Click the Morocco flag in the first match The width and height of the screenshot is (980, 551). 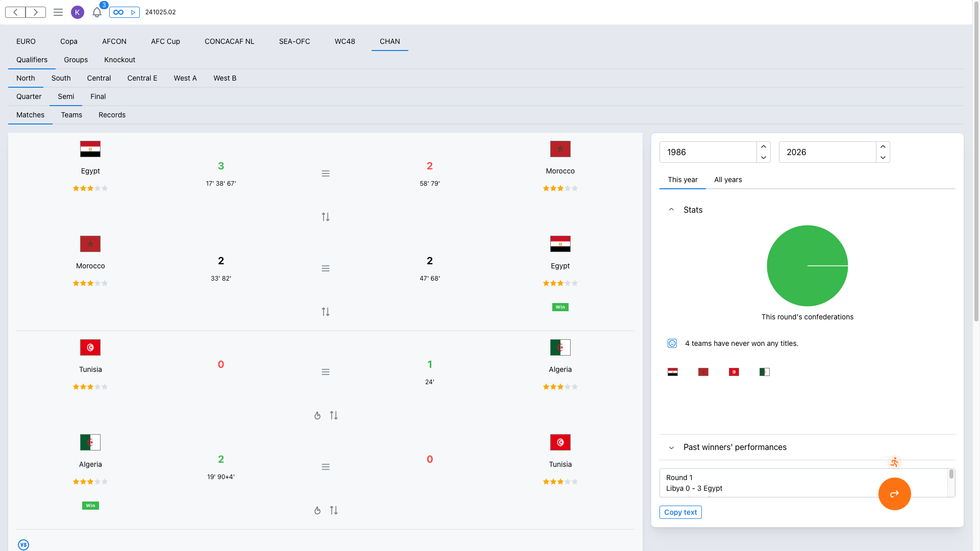click(x=560, y=149)
